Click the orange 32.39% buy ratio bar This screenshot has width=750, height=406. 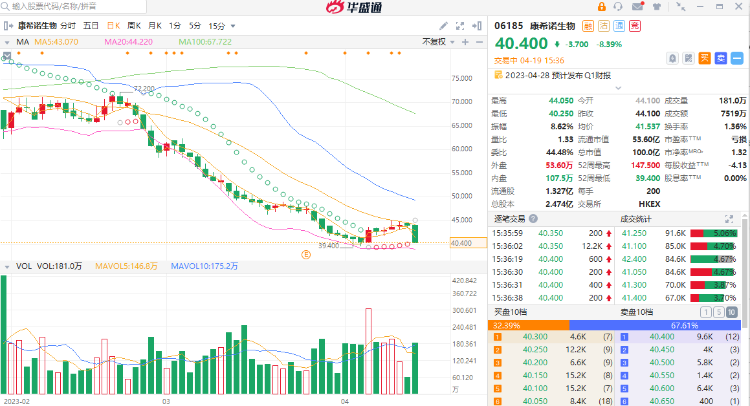pyautogui.click(x=529, y=325)
